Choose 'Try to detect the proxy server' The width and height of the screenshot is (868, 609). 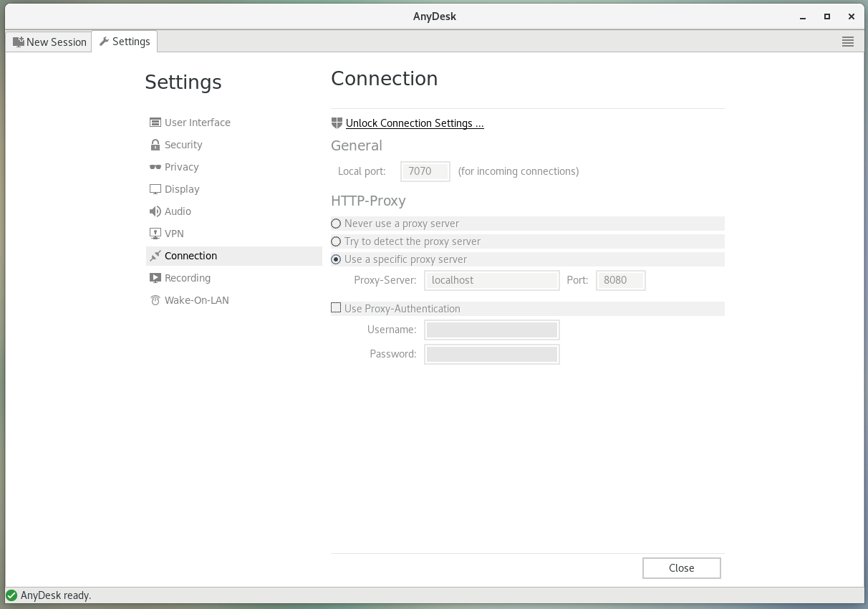[336, 241]
